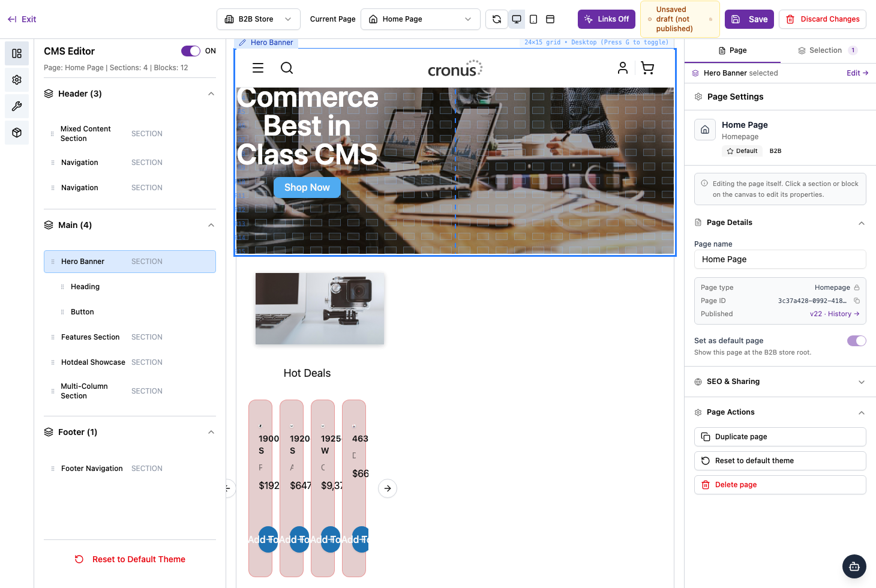Collapse the Page Actions section
The height and width of the screenshot is (588, 876).
click(862, 412)
